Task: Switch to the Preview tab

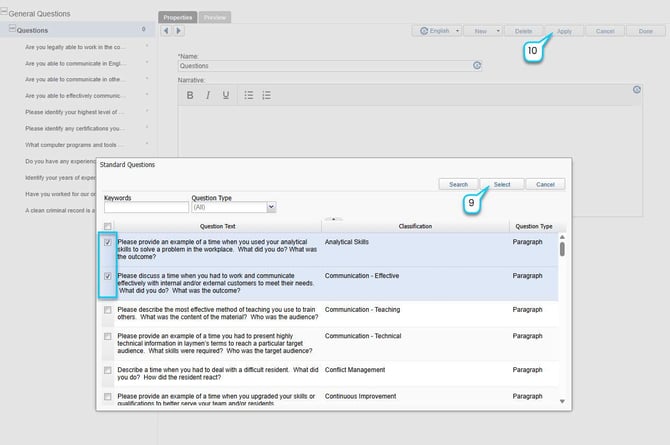Action: point(213,17)
